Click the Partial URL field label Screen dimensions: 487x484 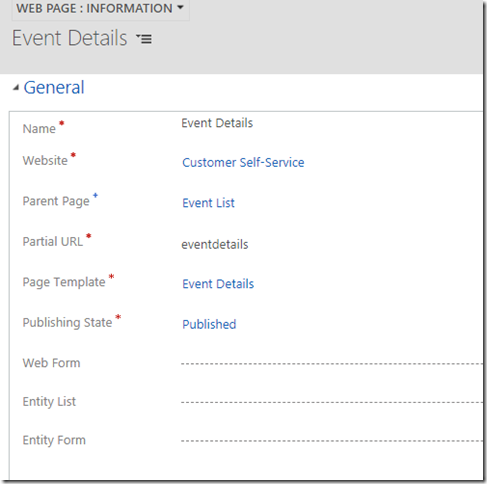tap(53, 242)
